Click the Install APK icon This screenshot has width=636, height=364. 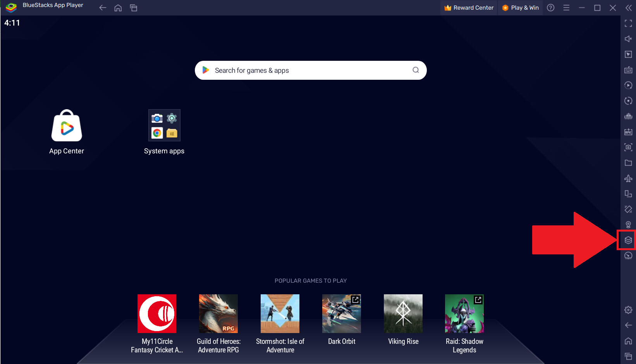628,132
